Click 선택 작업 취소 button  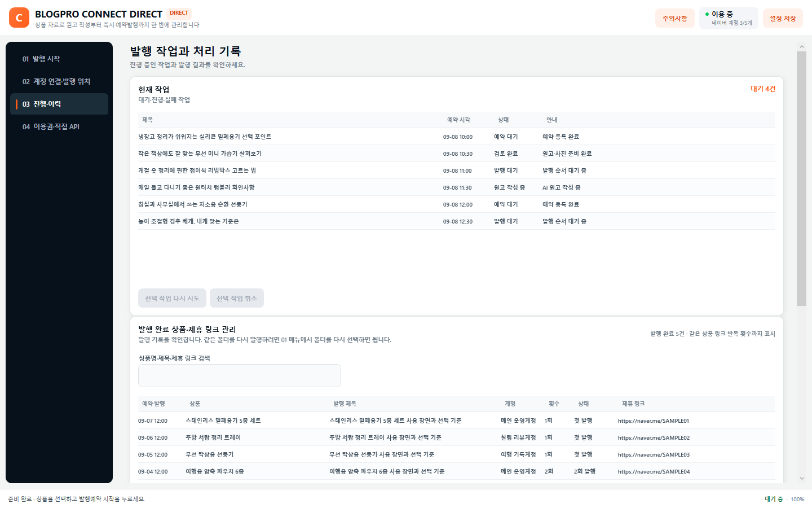coord(237,298)
